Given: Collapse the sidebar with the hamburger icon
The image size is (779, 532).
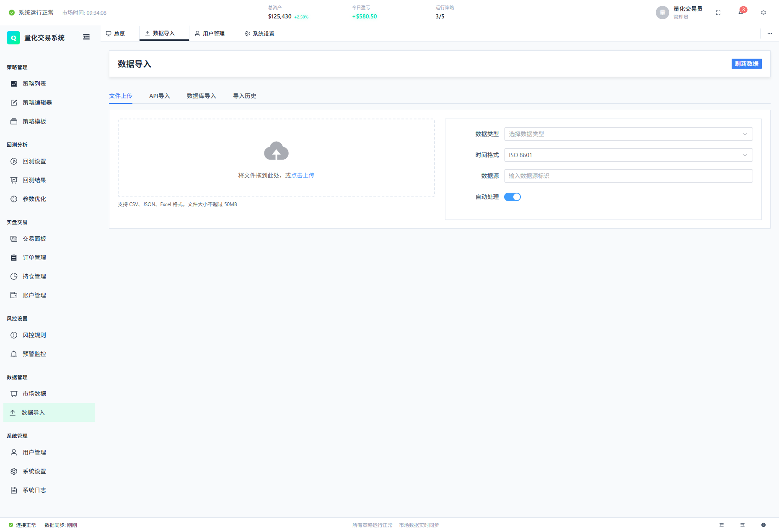Looking at the screenshot, I should [x=86, y=37].
